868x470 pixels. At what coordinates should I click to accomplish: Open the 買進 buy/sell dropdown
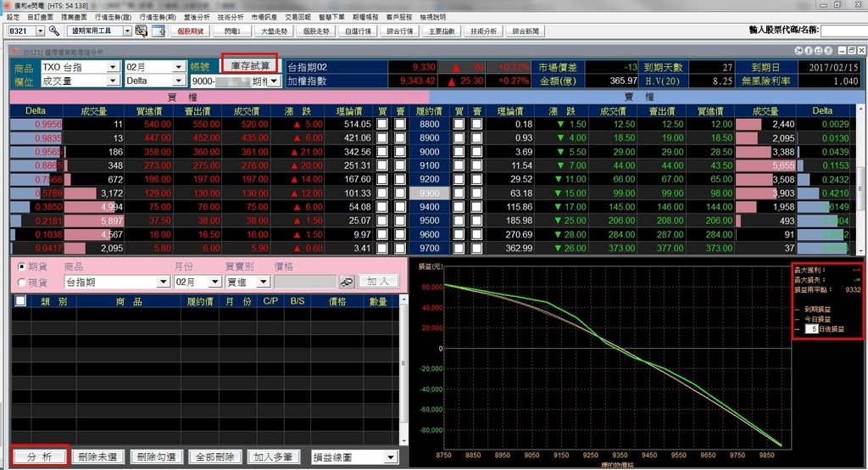point(264,283)
